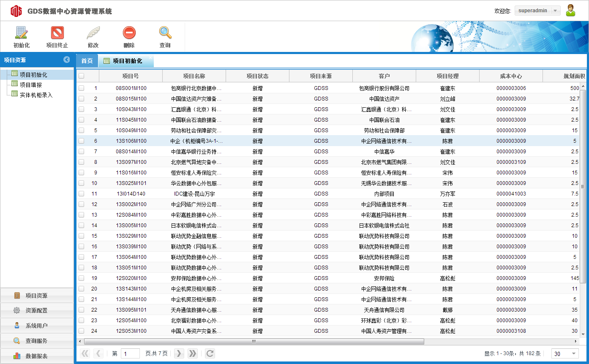Click the page number input field
The width and height of the screenshot is (589, 364).
130,353
